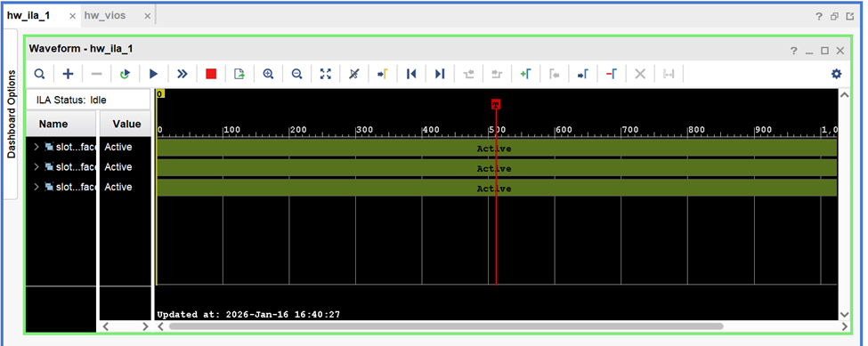This screenshot has height=346, width=868.
Task: Open help in Waveform panel header
Action: (x=794, y=51)
